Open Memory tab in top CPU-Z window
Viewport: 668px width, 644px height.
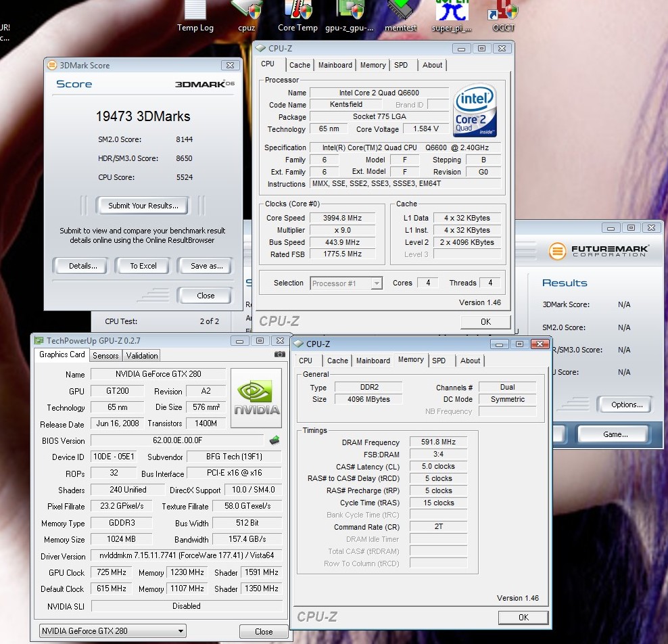pos(373,65)
